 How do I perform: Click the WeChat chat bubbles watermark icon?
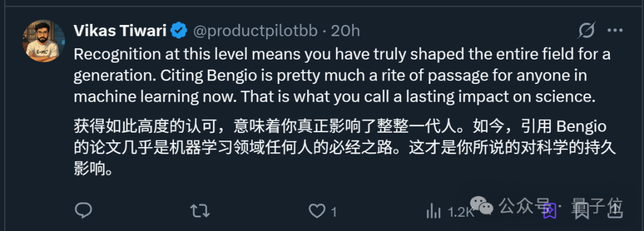(x=481, y=205)
